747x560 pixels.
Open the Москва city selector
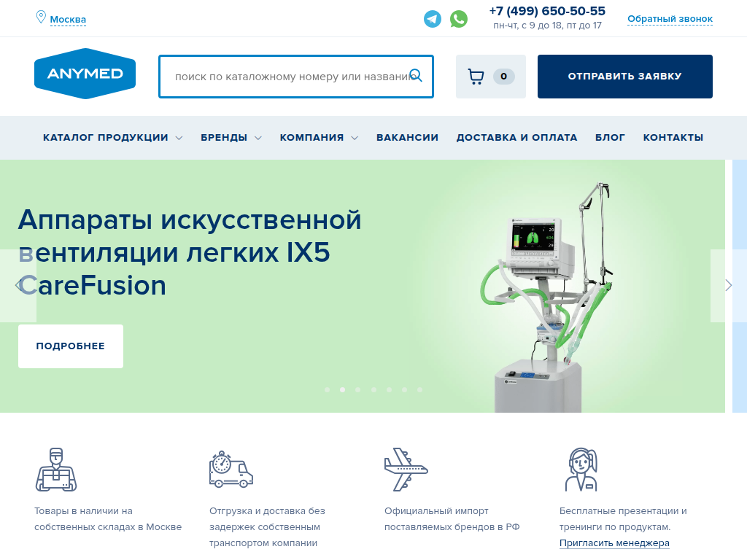click(68, 20)
